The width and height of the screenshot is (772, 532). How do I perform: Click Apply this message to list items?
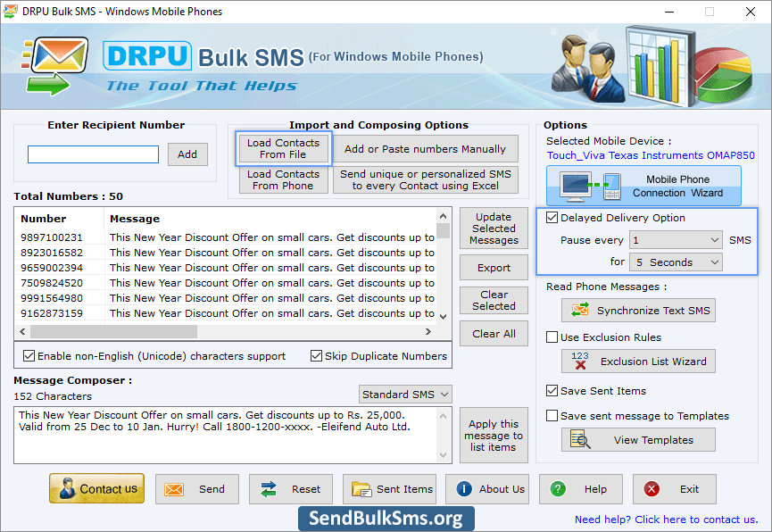494,435
